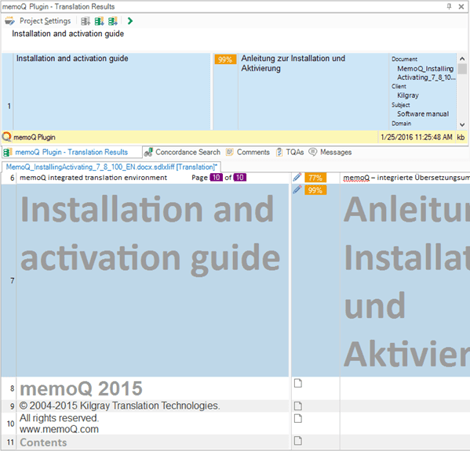
Task: Click the pencil status icon of segment 6
Action: tap(297, 177)
